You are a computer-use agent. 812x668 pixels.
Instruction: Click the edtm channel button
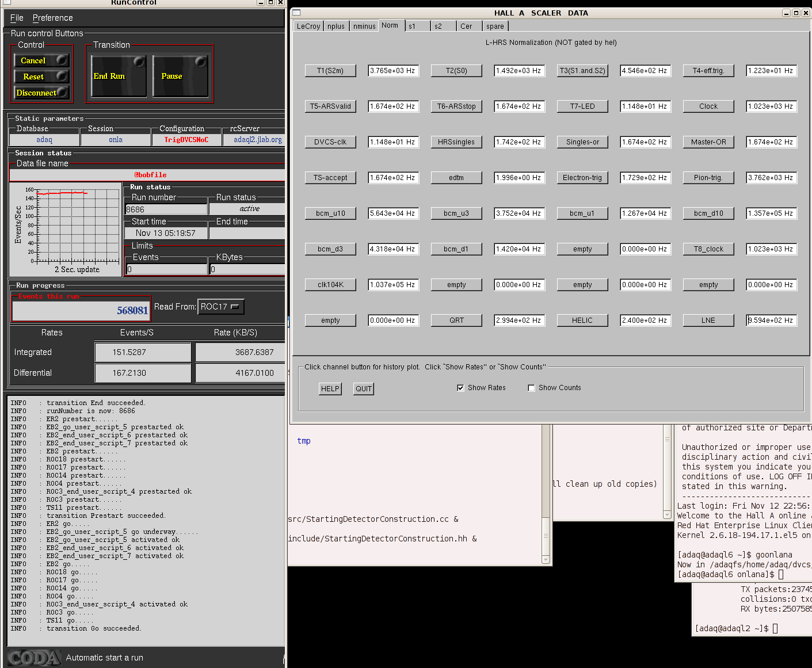pos(456,178)
